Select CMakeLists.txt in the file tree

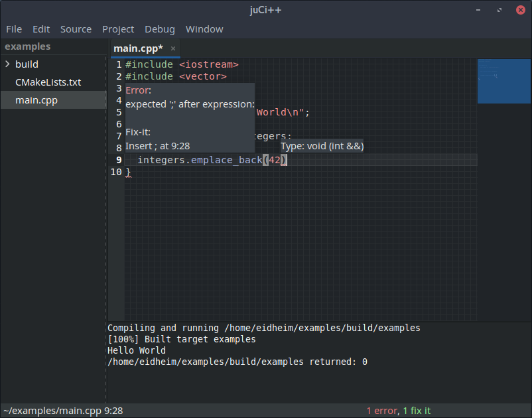(48, 82)
